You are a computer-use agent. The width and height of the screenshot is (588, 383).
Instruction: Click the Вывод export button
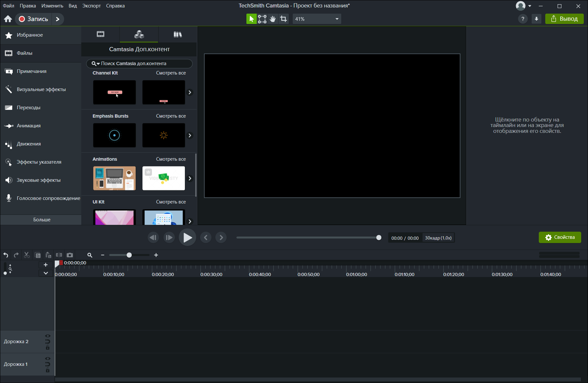[x=564, y=19]
